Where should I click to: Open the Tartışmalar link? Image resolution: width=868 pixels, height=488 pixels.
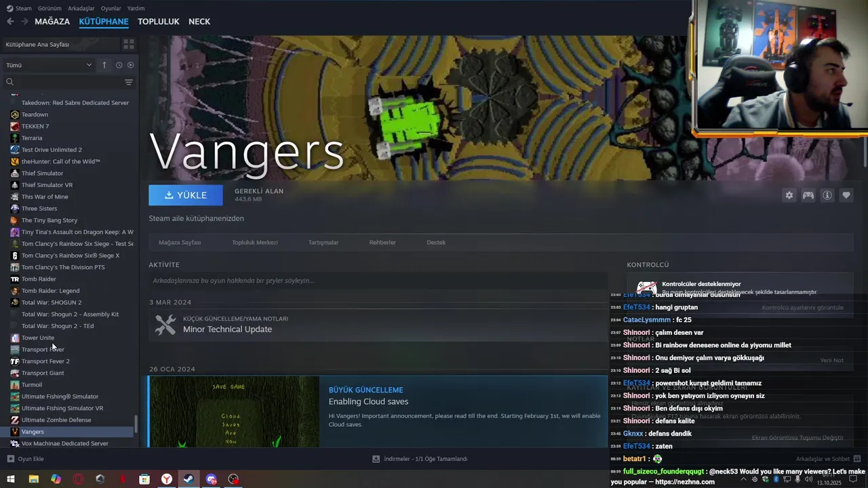[x=323, y=242]
